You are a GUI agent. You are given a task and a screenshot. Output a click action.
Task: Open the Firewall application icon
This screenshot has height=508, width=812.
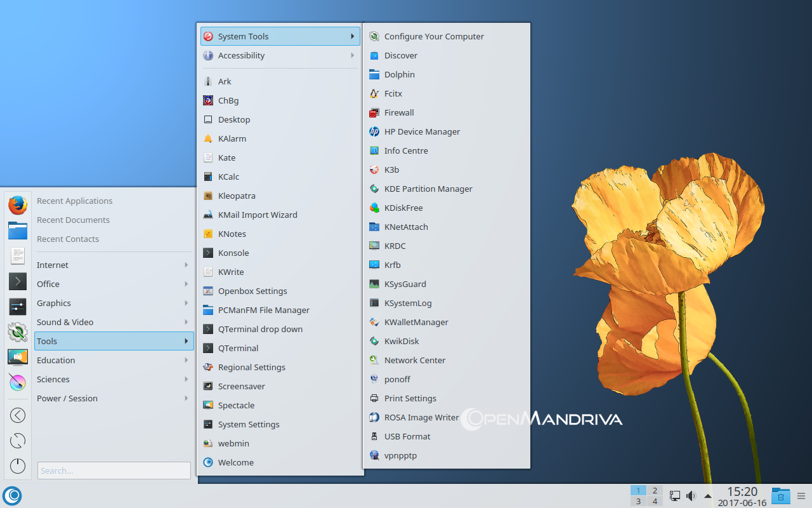pyautogui.click(x=374, y=113)
